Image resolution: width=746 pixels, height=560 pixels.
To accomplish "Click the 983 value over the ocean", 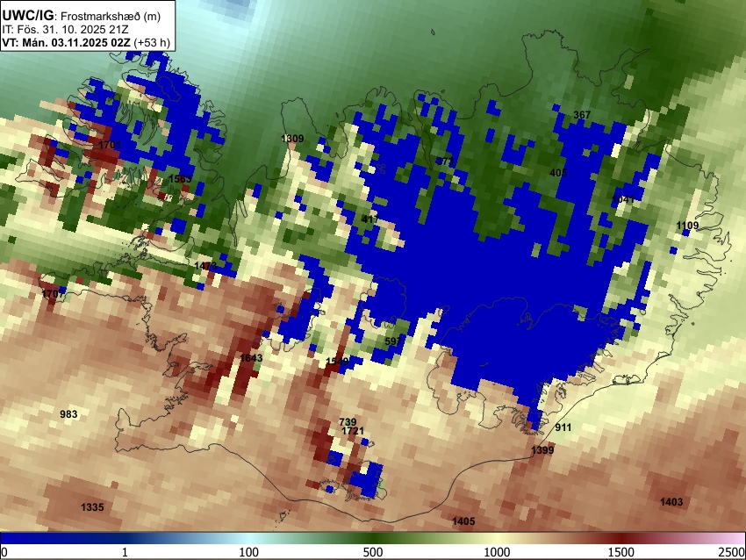I will tap(68, 414).
